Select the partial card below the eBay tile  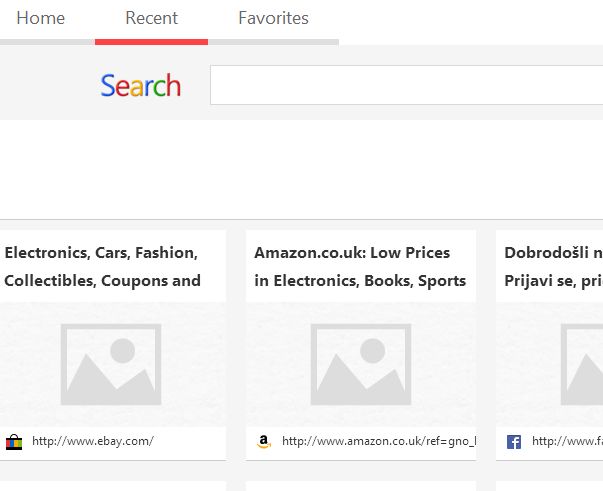(x=111, y=486)
